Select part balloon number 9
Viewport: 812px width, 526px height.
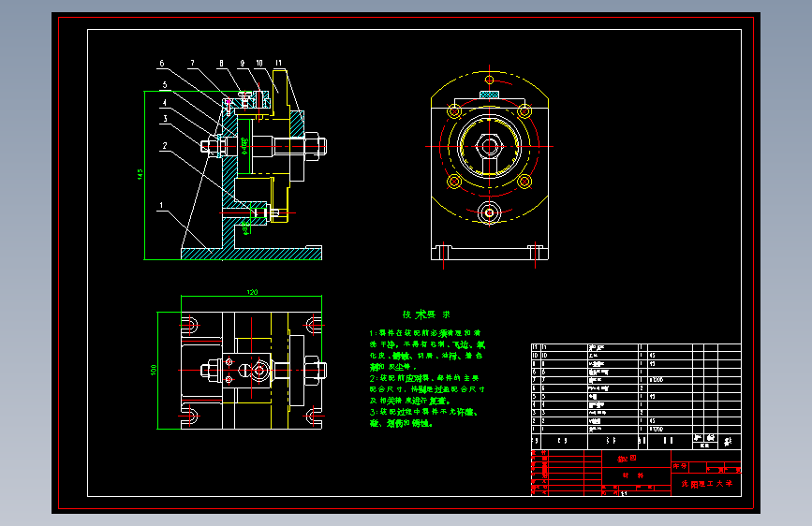[243, 63]
